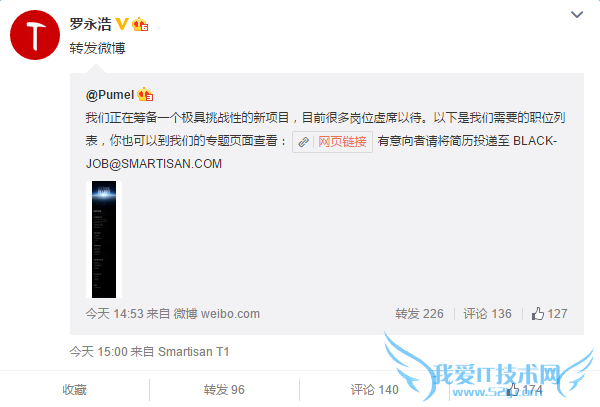The image size is (600, 407).
Task: Click the 今天 15:00 post timestamp
Action: coord(98,352)
